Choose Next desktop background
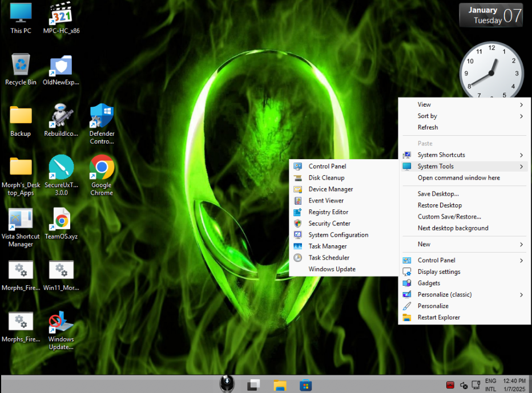 [x=464, y=228]
